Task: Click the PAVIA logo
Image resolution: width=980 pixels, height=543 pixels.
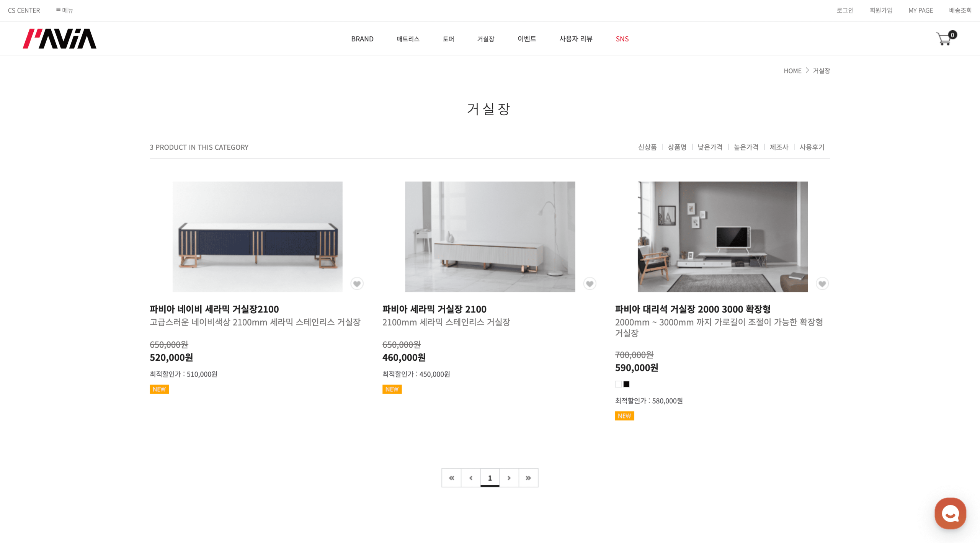Action: (60, 39)
